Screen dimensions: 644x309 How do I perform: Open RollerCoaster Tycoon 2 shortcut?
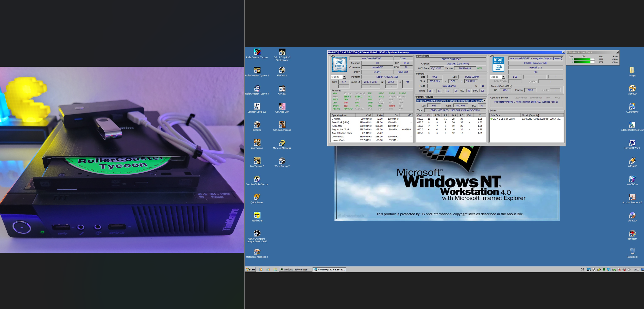click(x=257, y=72)
